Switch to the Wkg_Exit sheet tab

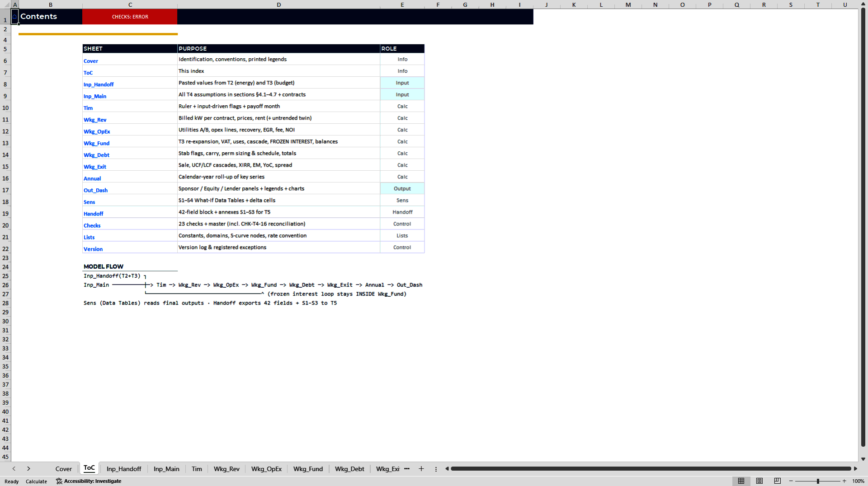pyautogui.click(x=387, y=469)
